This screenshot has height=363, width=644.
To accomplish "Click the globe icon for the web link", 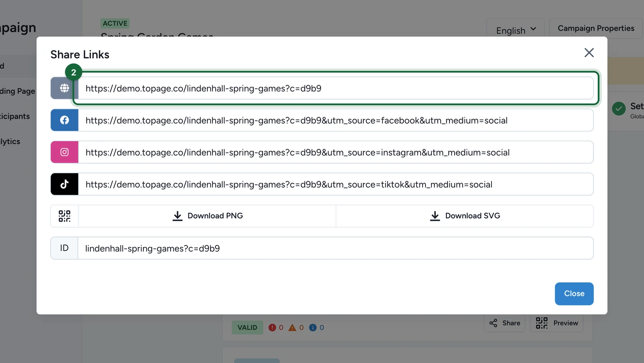I will click(64, 88).
